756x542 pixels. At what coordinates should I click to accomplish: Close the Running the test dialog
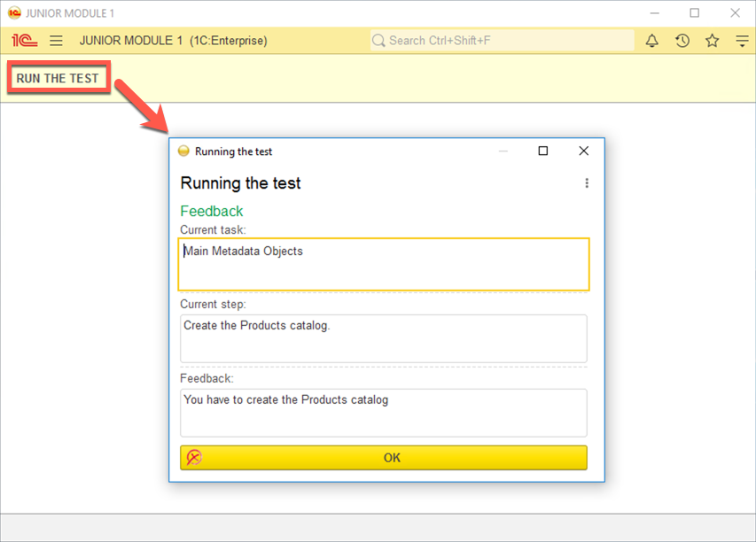(x=583, y=151)
